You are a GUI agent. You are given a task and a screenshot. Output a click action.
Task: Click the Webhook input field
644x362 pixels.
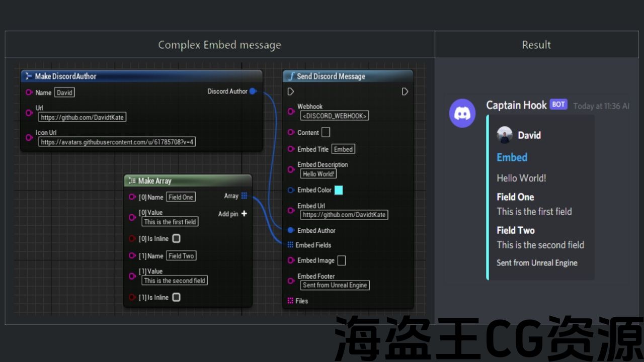[335, 116]
